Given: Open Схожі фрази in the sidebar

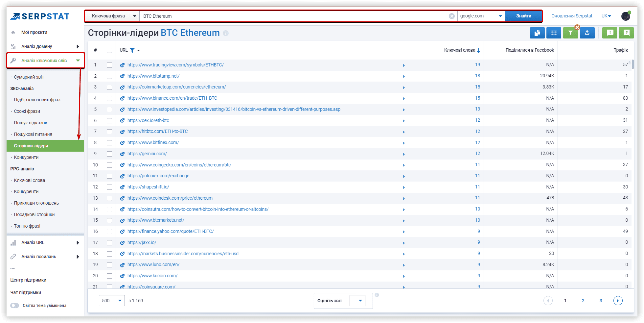Looking at the screenshot, I should 27,111.
